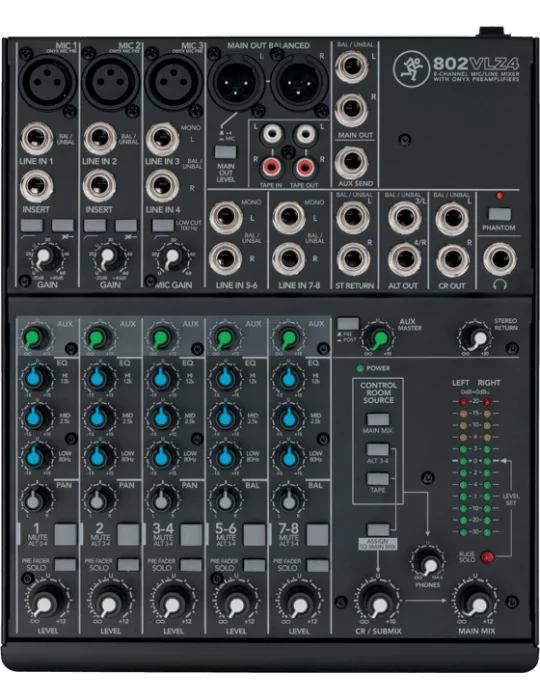The image size is (540, 700).
Task: Click the CR / SUBMIX knob
Action: coord(378,601)
